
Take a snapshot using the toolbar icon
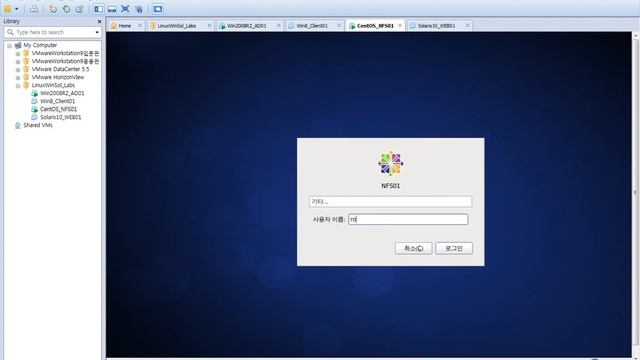coord(53,9)
